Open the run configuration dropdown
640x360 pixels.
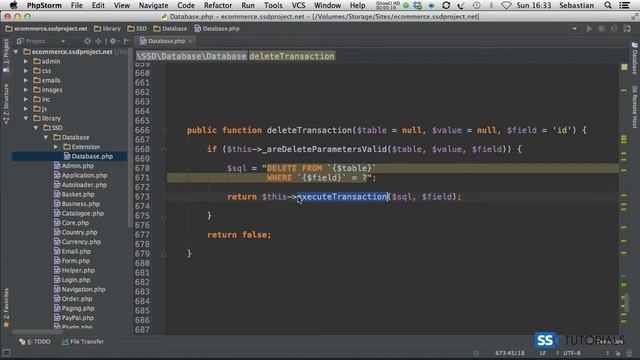click(574, 29)
